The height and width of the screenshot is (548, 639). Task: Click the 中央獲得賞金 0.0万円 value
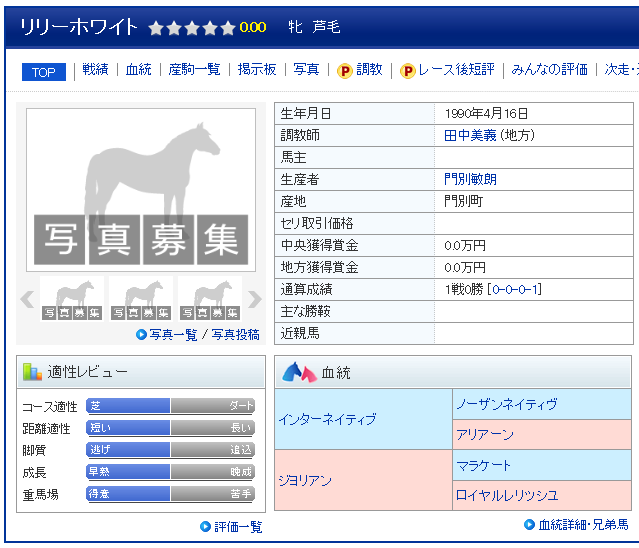[465, 245]
